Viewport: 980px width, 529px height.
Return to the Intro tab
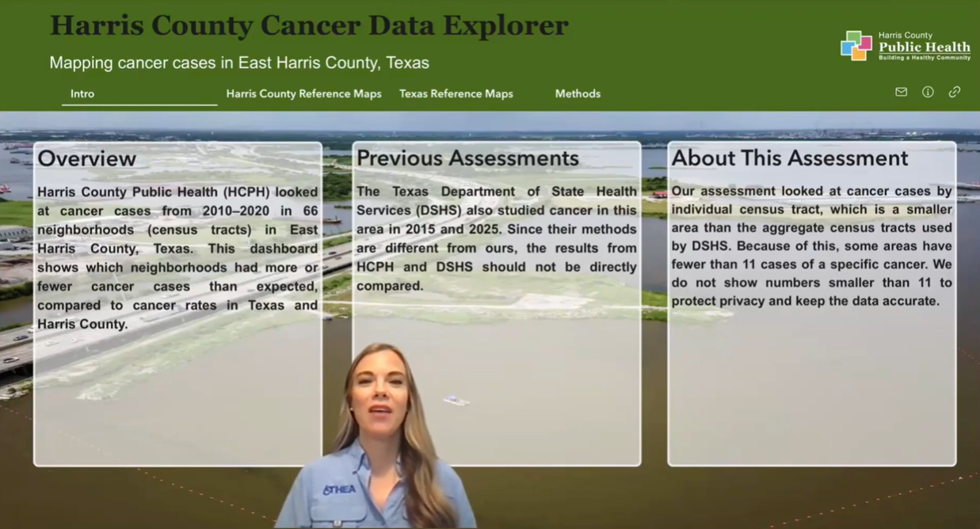click(x=82, y=93)
